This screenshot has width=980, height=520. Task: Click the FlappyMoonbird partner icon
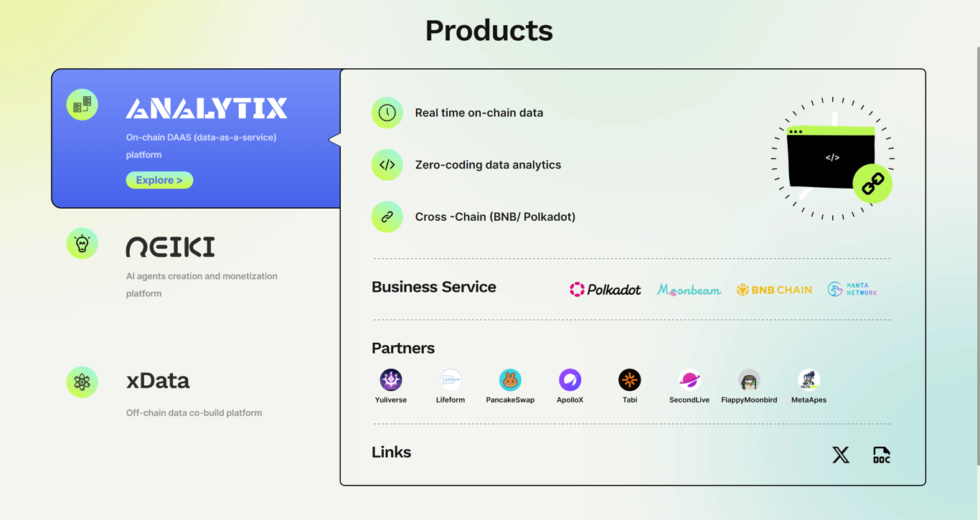click(749, 379)
